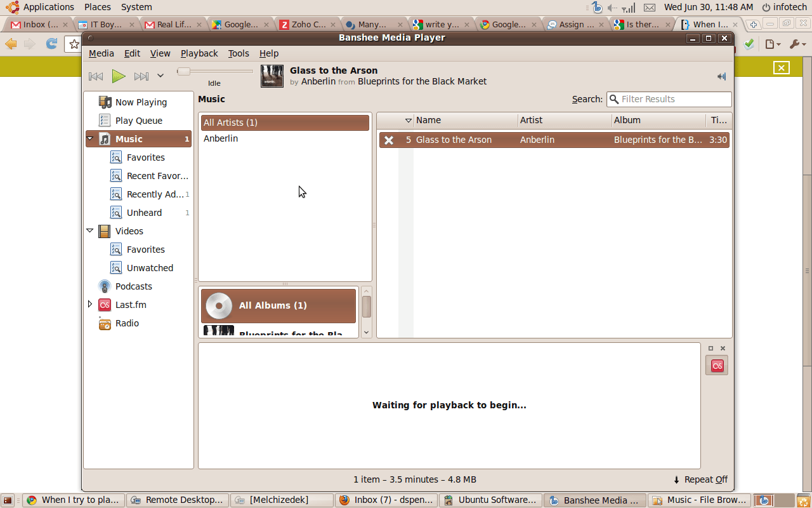Screen dimensions: 812x508
Task: Open the Edit menu
Action: (x=133, y=53)
